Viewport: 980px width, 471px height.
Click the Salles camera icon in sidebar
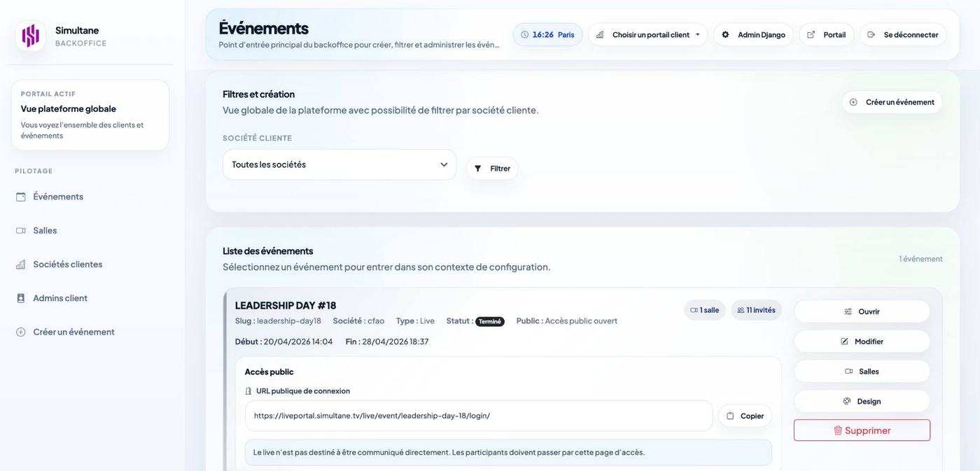click(x=21, y=230)
